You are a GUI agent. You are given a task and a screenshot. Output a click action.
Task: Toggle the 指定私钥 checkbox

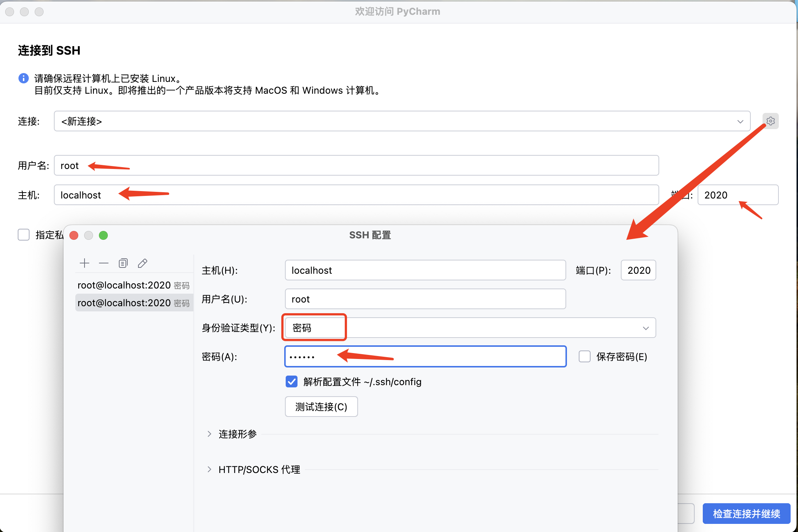(24, 235)
